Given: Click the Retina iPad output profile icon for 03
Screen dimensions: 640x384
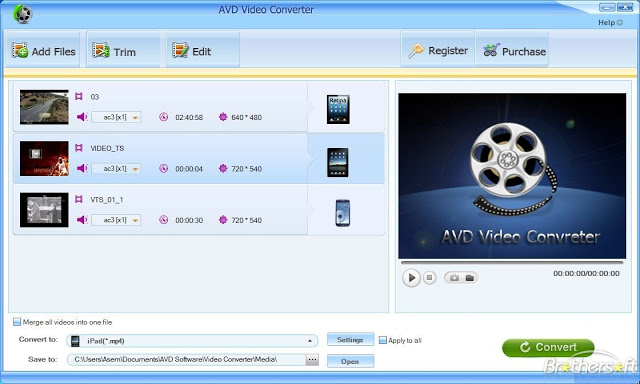Looking at the screenshot, I should 338,109.
